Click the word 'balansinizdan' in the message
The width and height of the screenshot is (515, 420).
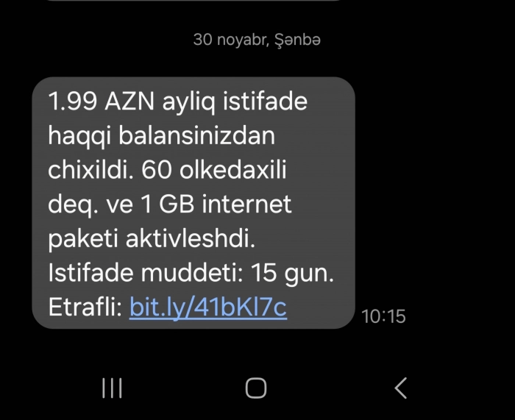[x=196, y=135]
